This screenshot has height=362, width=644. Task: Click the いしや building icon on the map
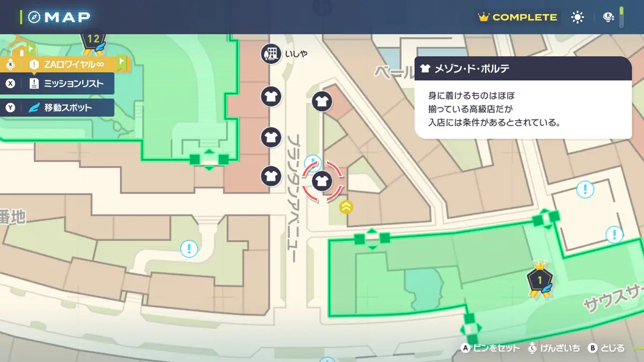coord(271,54)
